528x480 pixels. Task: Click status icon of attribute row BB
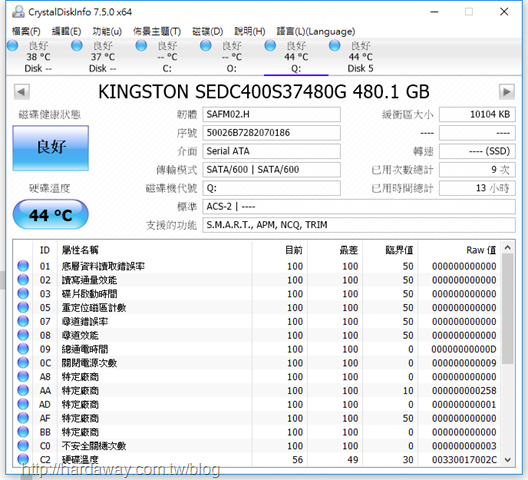coord(23,431)
